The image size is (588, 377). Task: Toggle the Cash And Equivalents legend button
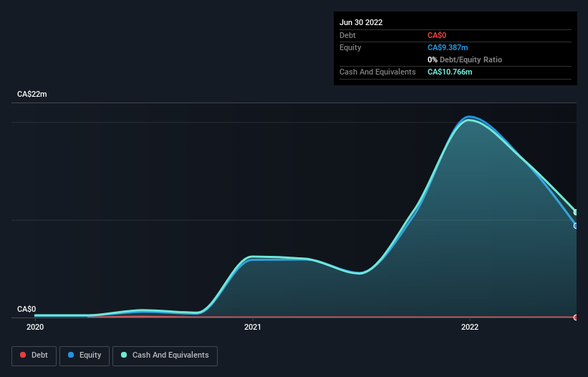click(165, 355)
